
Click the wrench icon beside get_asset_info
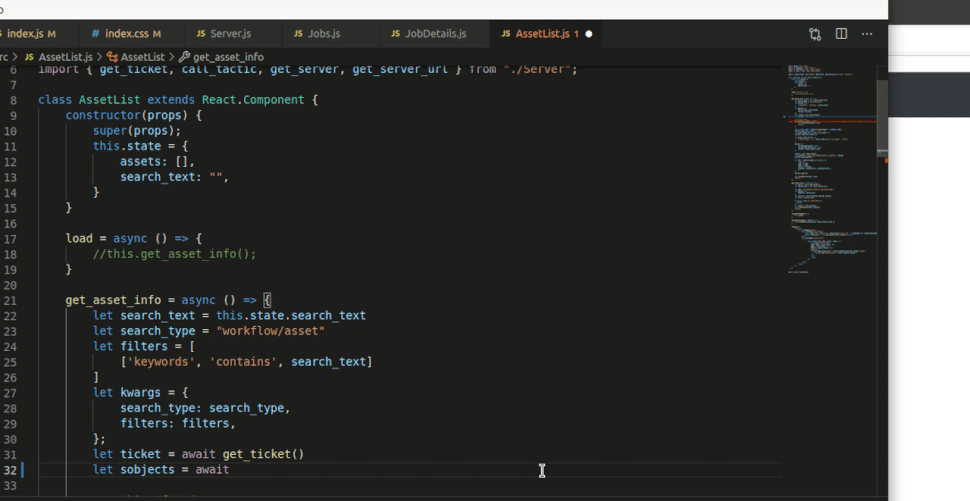tap(184, 57)
